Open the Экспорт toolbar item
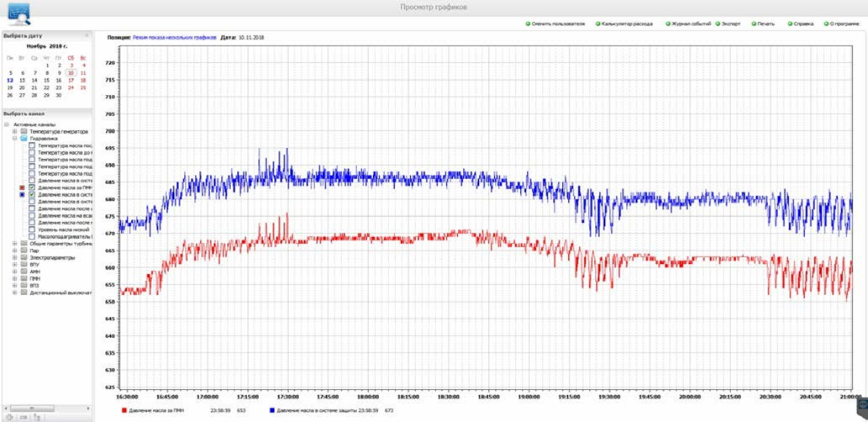Image resolution: width=868 pixels, height=422 pixels. click(x=728, y=24)
